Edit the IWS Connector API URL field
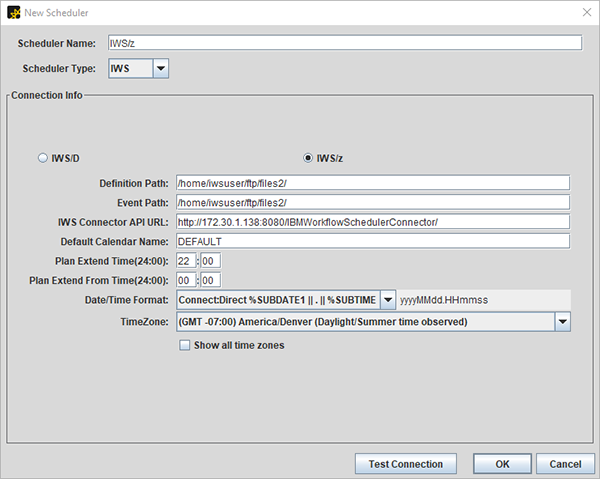This screenshot has width=600, height=479. pyautogui.click(x=372, y=221)
